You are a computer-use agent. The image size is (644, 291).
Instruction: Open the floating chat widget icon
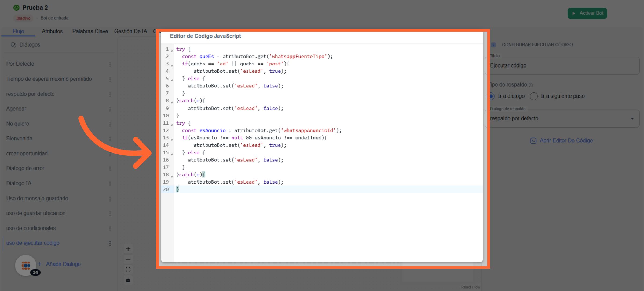point(26,265)
